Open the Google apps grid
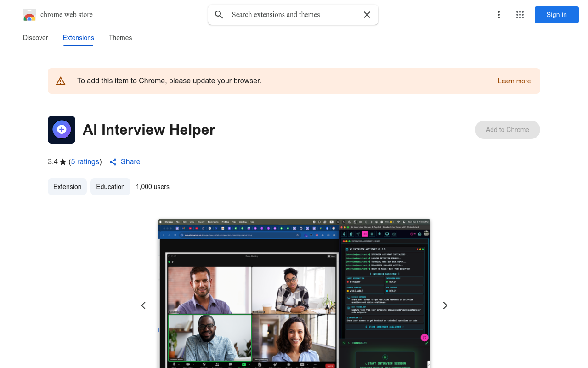Image resolution: width=588 pixels, height=368 pixels. pos(520,15)
